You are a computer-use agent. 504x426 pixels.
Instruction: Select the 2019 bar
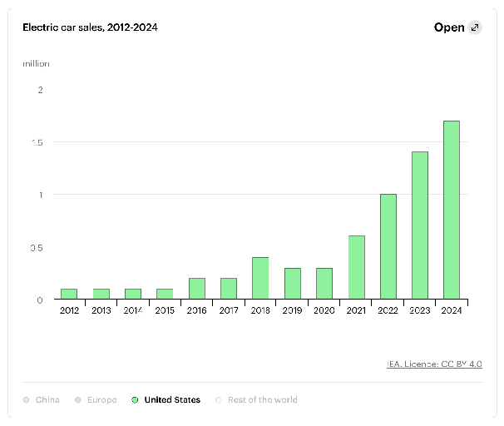pos(293,283)
